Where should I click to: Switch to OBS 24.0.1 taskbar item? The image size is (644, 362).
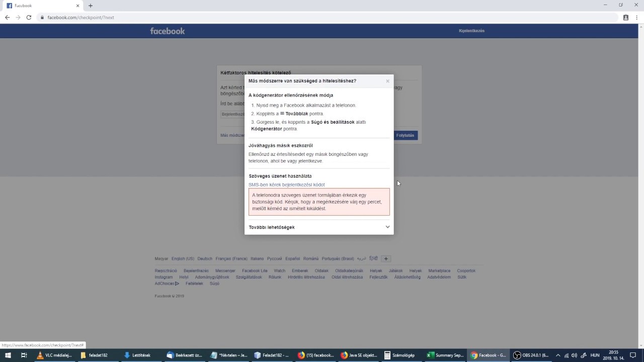pyautogui.click(x=532, y=355)
